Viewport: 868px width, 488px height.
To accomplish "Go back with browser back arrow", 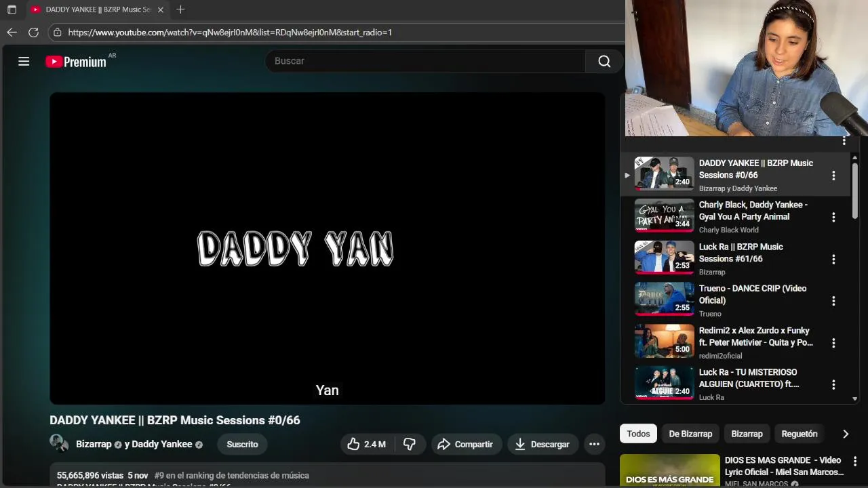I will point(12,32).
